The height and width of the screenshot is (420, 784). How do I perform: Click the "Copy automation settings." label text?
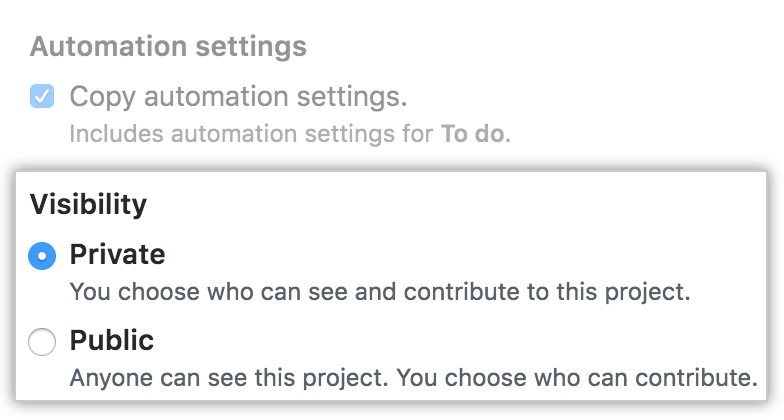point(238,98)
